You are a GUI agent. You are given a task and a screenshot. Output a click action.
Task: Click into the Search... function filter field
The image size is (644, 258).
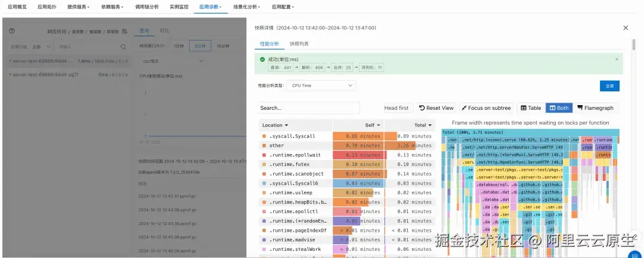(x=309, y=108)
